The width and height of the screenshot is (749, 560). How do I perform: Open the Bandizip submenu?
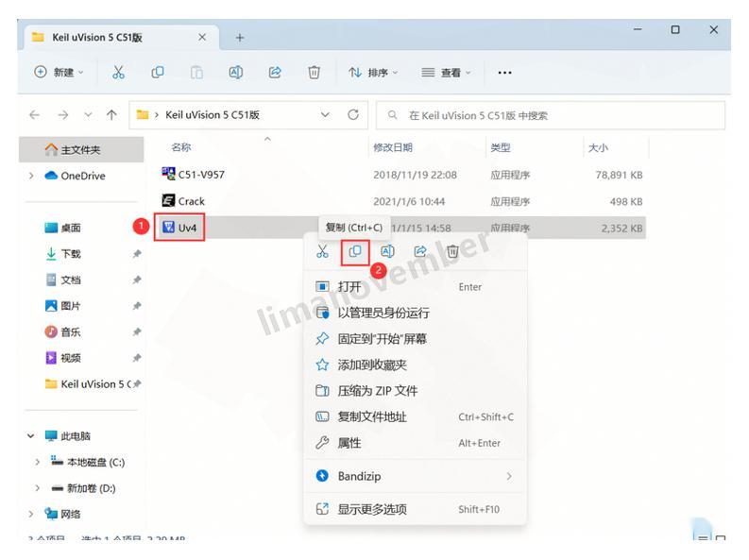415,477
